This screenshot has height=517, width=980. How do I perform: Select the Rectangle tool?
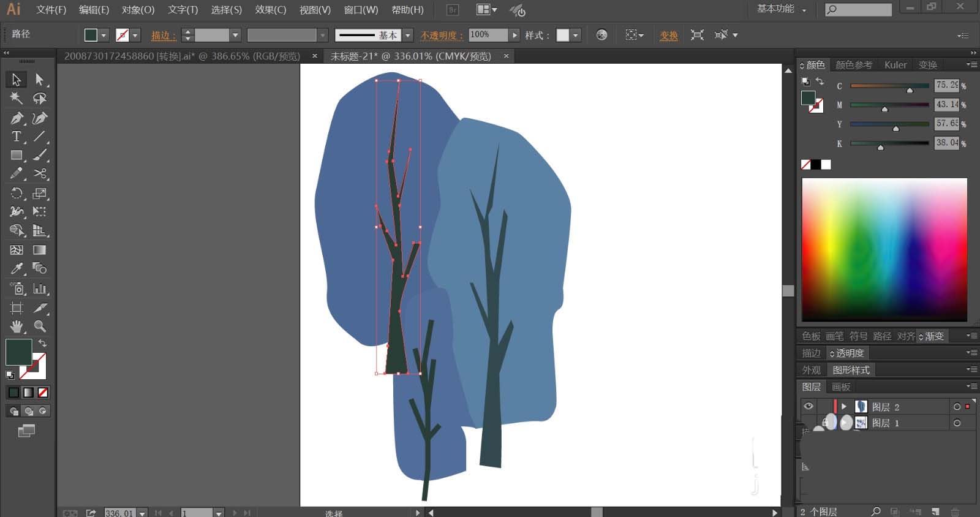[x=17, y=156]
